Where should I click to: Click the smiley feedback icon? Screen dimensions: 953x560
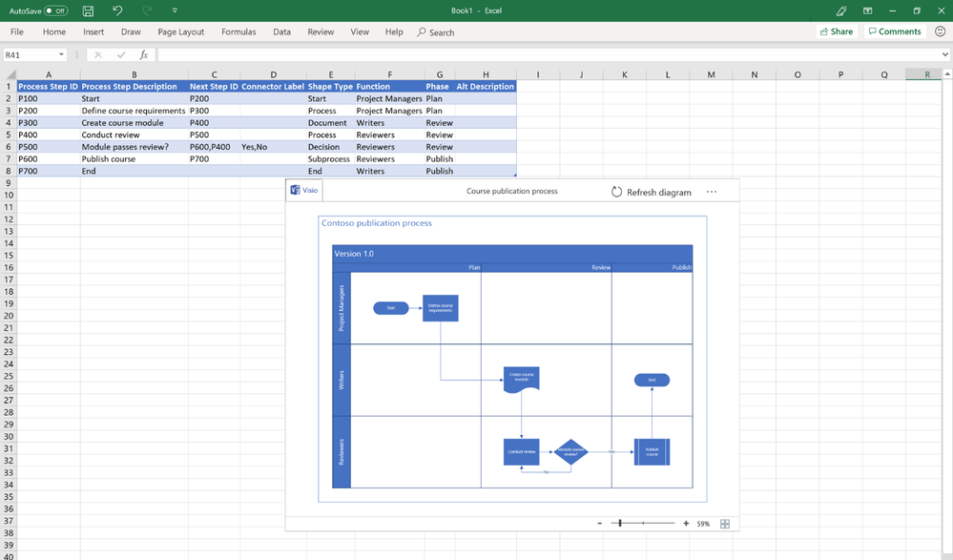940,31
